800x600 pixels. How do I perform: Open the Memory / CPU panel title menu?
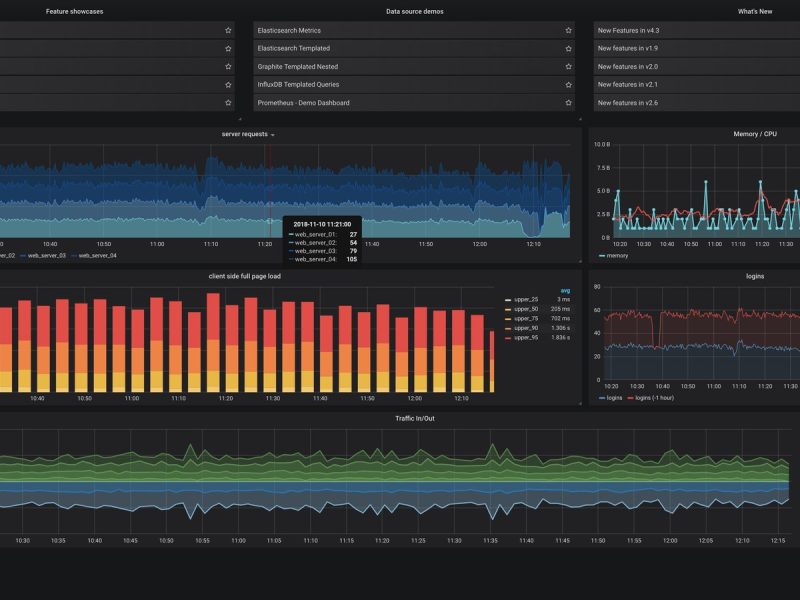[755, 134]
